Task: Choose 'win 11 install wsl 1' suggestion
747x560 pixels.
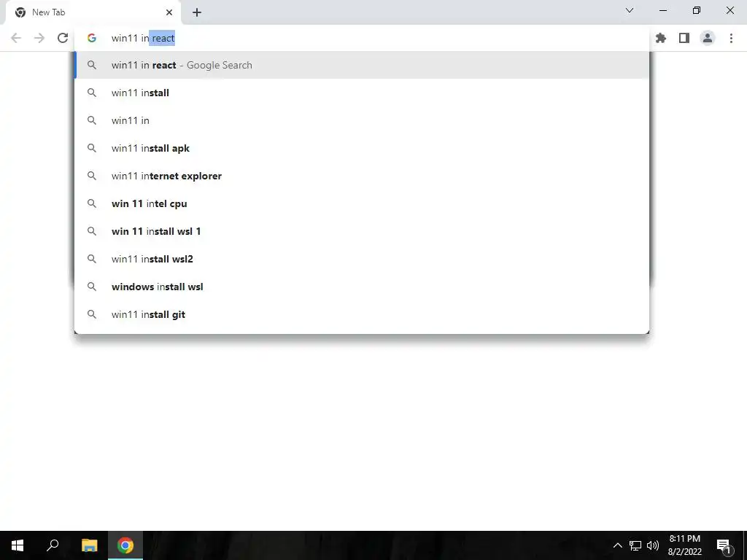Action: 362,231
